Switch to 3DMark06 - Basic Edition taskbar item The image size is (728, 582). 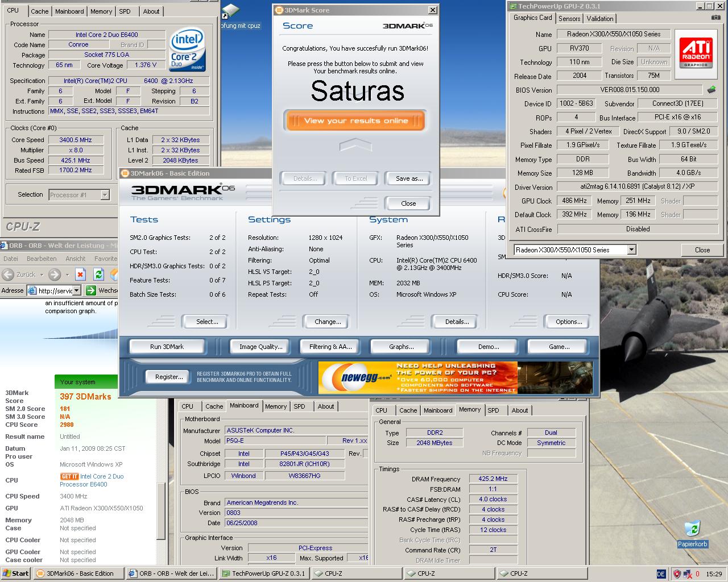pos(79,573)
